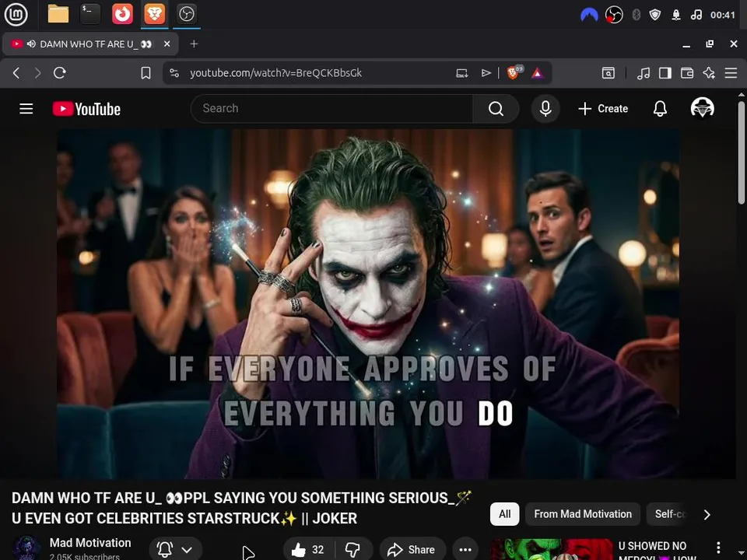Image resolution: width=747 pixels, height=560 pixels.
Task: Bookmark this page
Action: 146,73
